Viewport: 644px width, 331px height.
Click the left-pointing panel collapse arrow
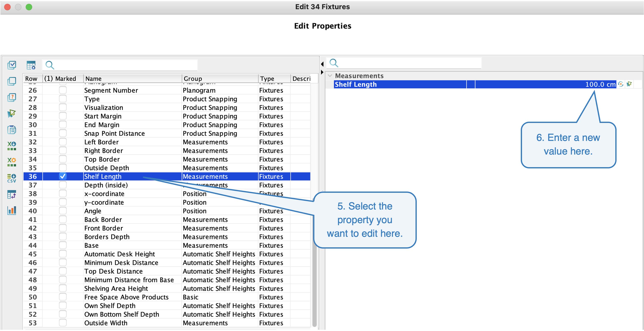[x=322, y=64]
